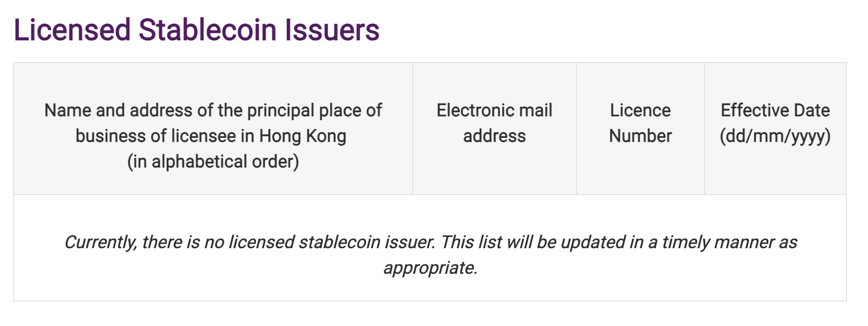Click the word appropriate in the notice
The image size is (868, 326).
(x=430, y=268)
